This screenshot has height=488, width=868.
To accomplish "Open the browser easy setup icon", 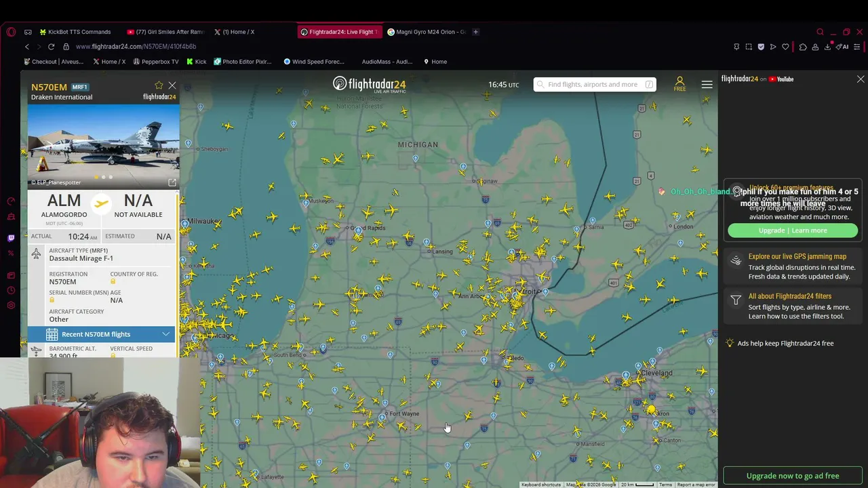I will coord(857,47).
